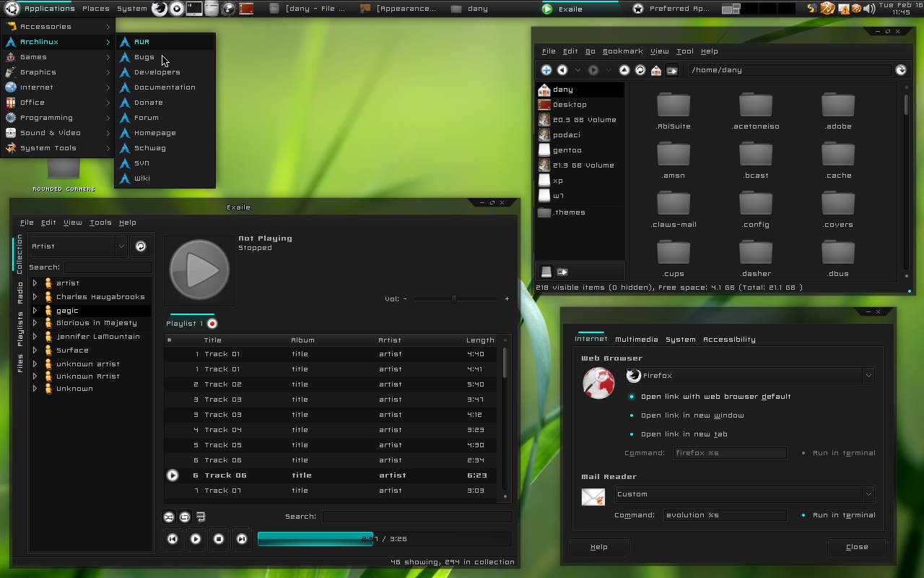Image resolution: width=924 pixels, height=578 pixels.
Task: Rescan the collection with the Exaile refresh icon
Action: click(x=141, y=246)
